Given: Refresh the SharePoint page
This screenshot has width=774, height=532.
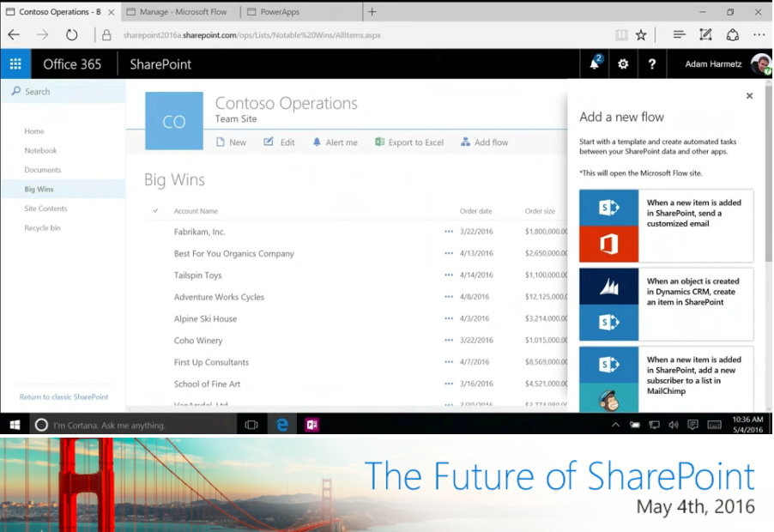Looking at the screenshot, I should pos(72,34).
